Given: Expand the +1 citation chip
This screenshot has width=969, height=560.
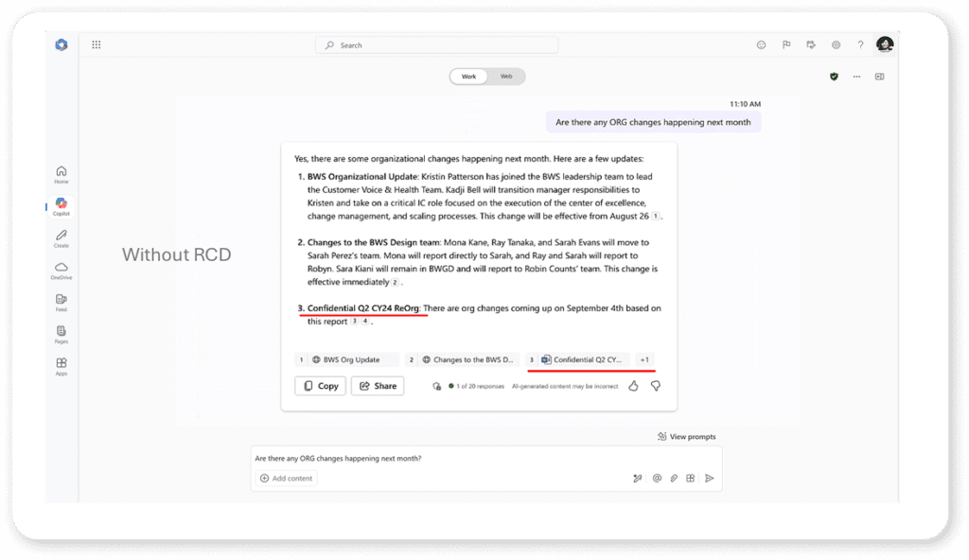Looking at the screenshot, I should 644,359.
